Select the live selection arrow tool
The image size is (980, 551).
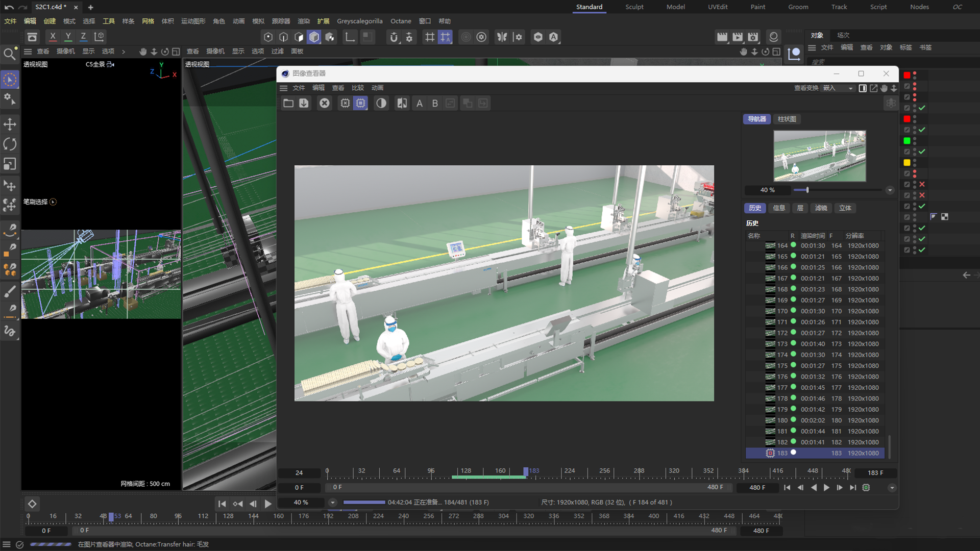10,80
